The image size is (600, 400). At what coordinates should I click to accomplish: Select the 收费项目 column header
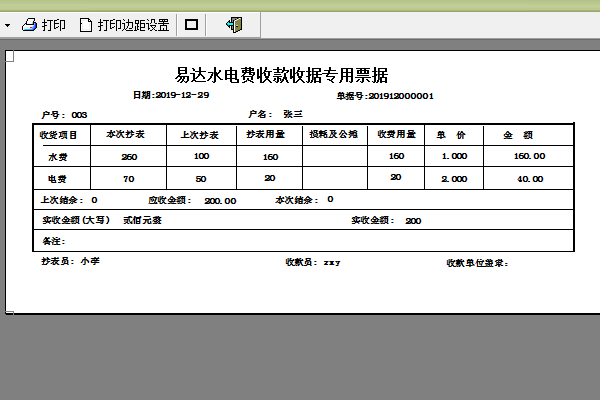(x=58, y=134)
